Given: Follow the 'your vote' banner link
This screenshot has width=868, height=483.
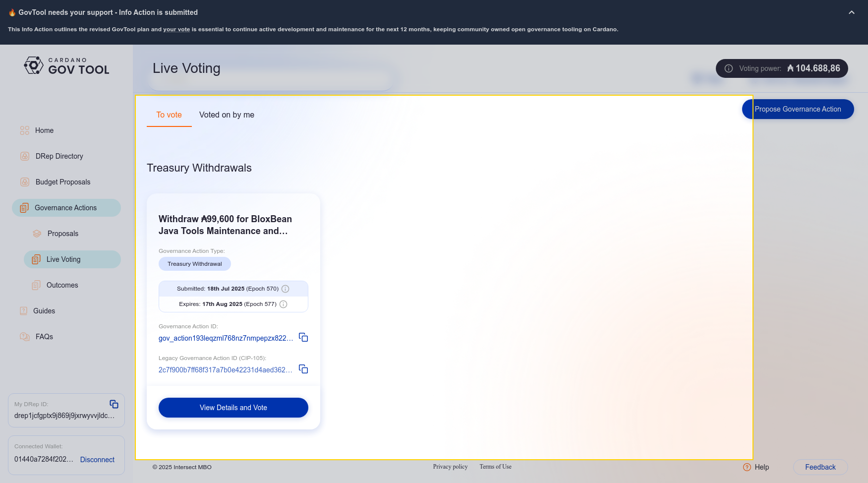Looking at the screenshot, I should (x=176, y=30).
